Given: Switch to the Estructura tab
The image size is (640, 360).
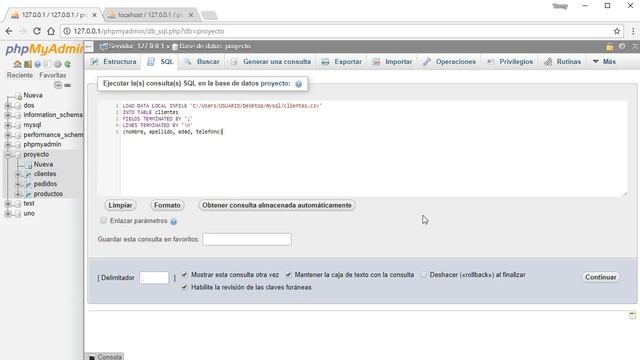Looking at the screenshot, I should tap(114, 62).
